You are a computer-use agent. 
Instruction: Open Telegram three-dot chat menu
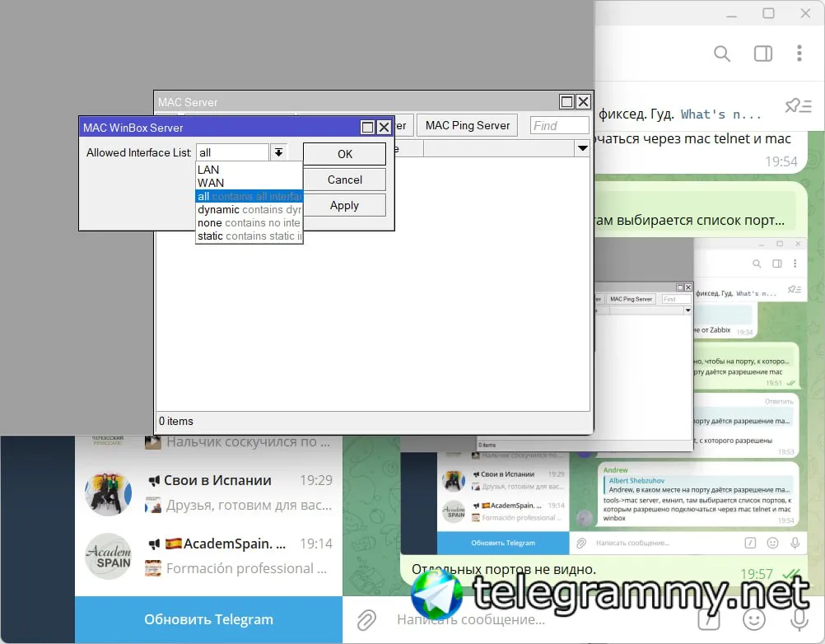(799, 54)
